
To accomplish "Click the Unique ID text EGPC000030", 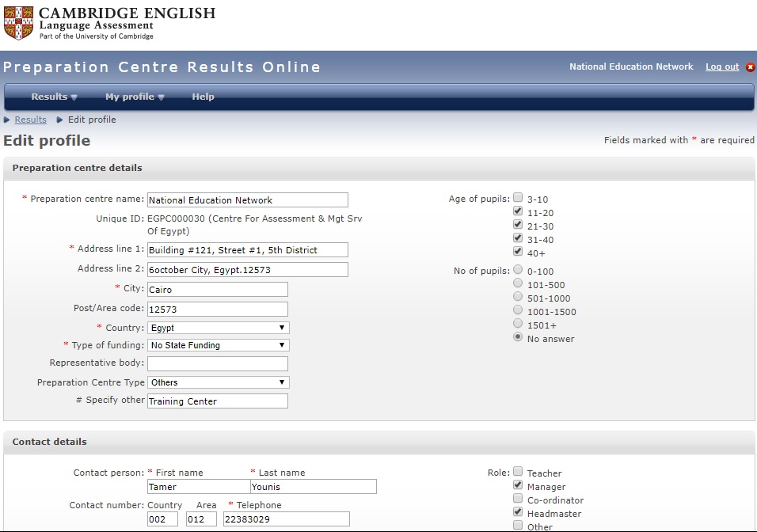I will pyautogui.click(x=177, y=218).
